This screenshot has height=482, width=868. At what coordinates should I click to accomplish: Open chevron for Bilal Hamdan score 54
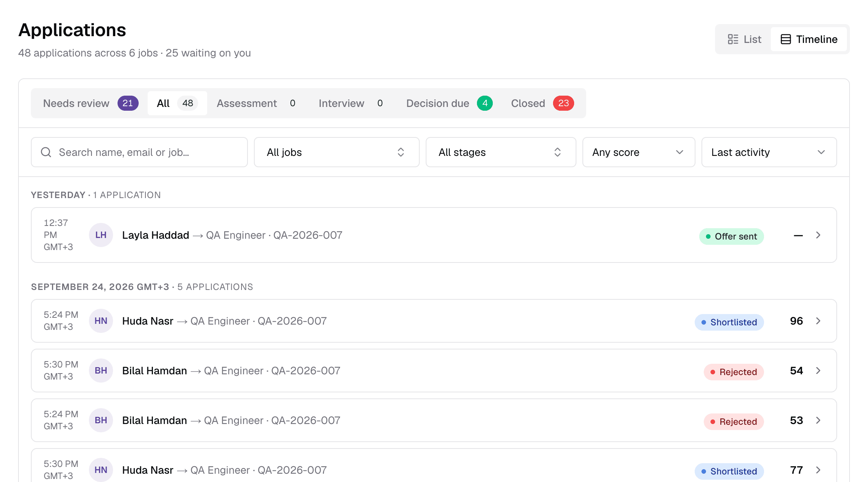click(x=818, y=371)
